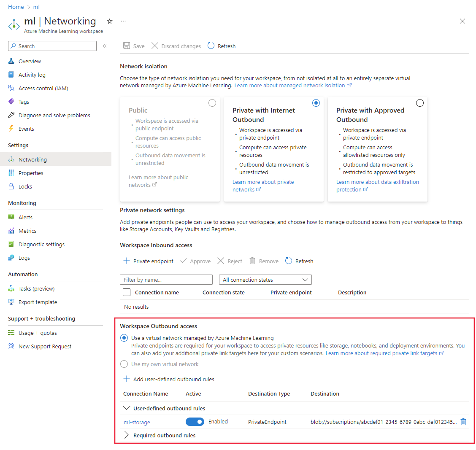Select Use my own virtual network option
This screenshot has height=450, width=476.
point(124,364)
